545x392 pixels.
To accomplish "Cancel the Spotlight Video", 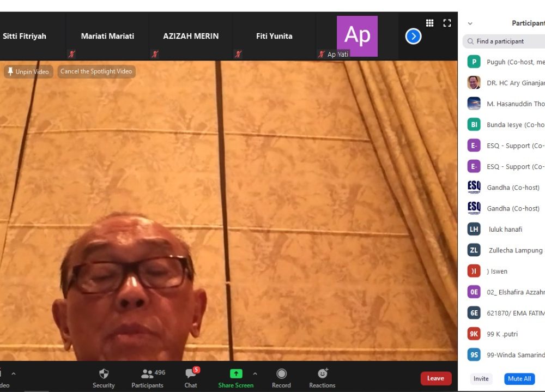I will pyautogui.click(x=96, y=71).
